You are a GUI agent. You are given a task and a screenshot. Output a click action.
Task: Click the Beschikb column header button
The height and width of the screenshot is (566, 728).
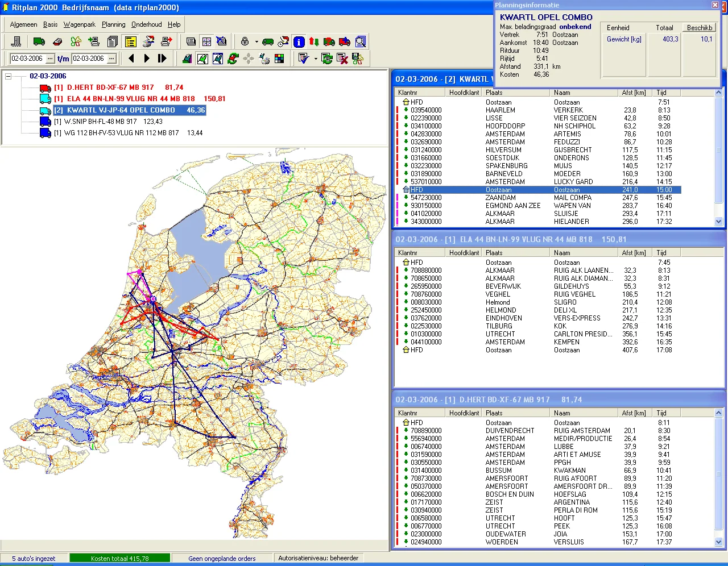click(699, 27)
